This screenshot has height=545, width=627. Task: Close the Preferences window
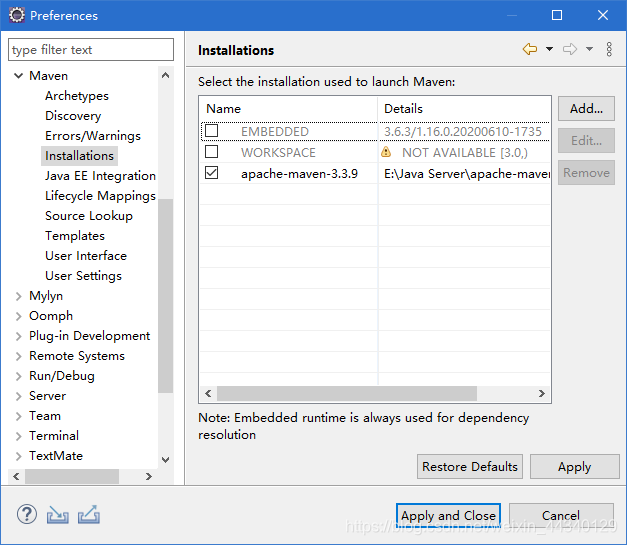[x=603, y=15]
